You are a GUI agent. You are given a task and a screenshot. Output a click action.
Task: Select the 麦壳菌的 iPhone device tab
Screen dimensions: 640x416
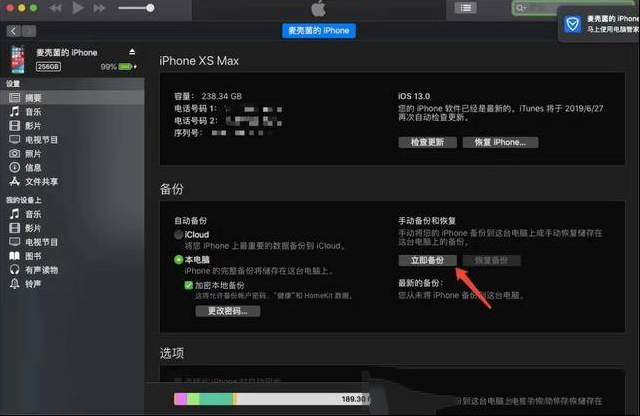[319, 31]
